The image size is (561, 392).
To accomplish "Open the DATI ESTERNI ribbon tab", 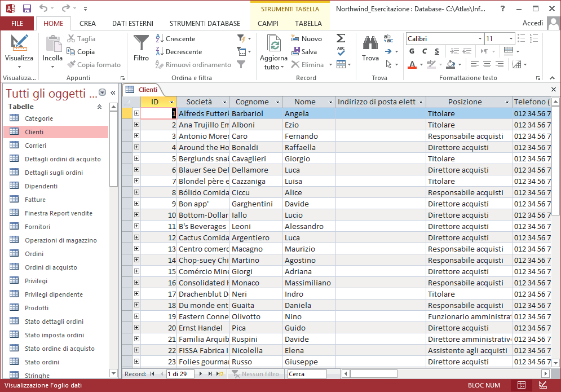I will coord(134,24).
